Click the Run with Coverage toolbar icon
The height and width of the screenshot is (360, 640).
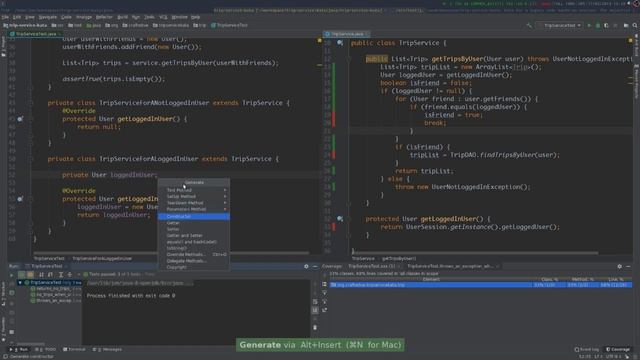coord(606,25)
